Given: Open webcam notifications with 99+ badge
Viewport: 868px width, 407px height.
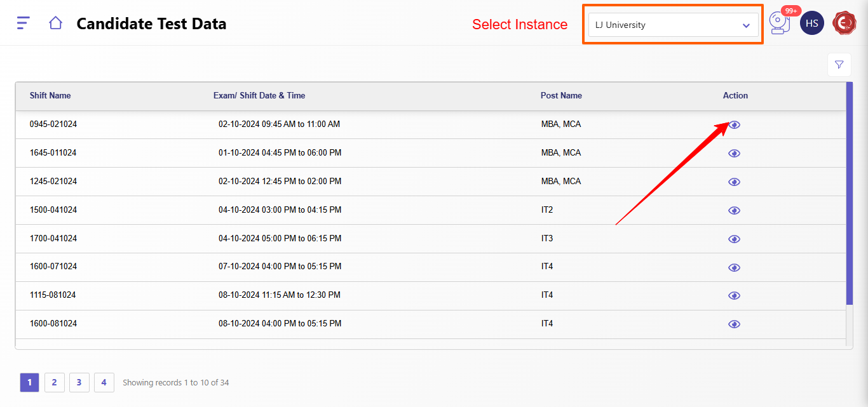Looking at the screenshot, I should tap(779, 23).
